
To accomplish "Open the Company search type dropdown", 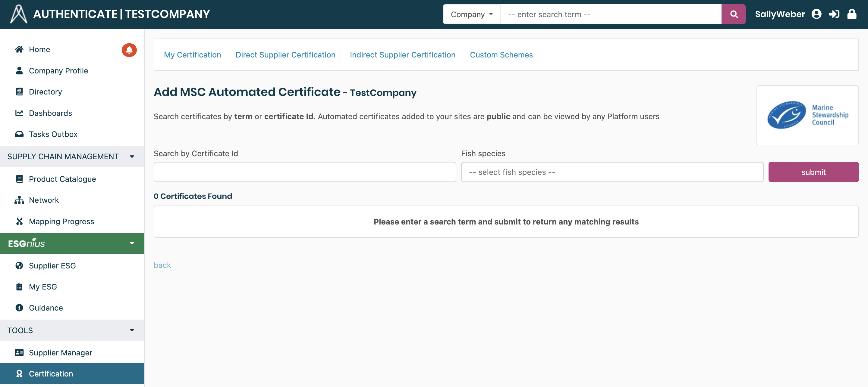I will (471, 14).
